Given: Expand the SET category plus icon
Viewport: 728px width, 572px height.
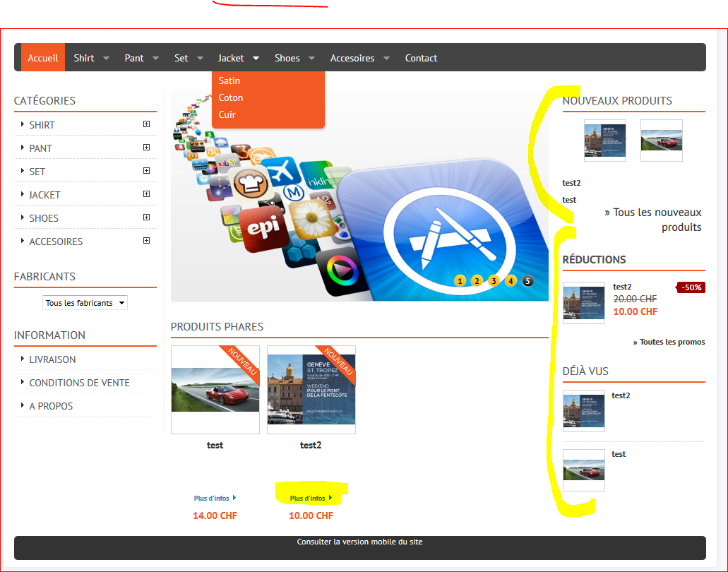Looking at the screenshot, I should [x=146, y=170].
